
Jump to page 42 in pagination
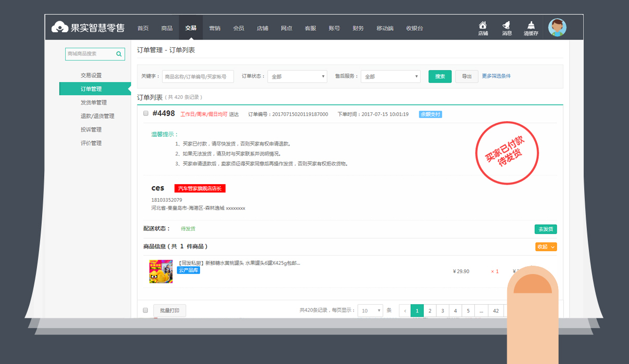495,310
